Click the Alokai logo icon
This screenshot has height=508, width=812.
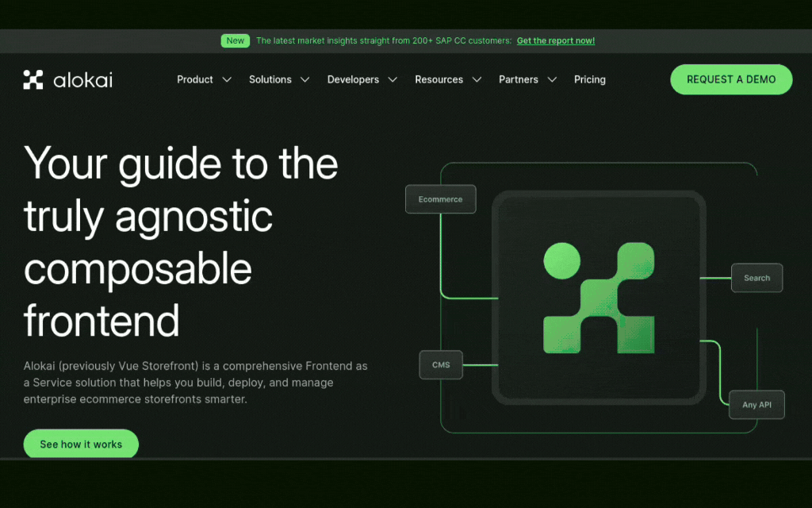point(33,79)
